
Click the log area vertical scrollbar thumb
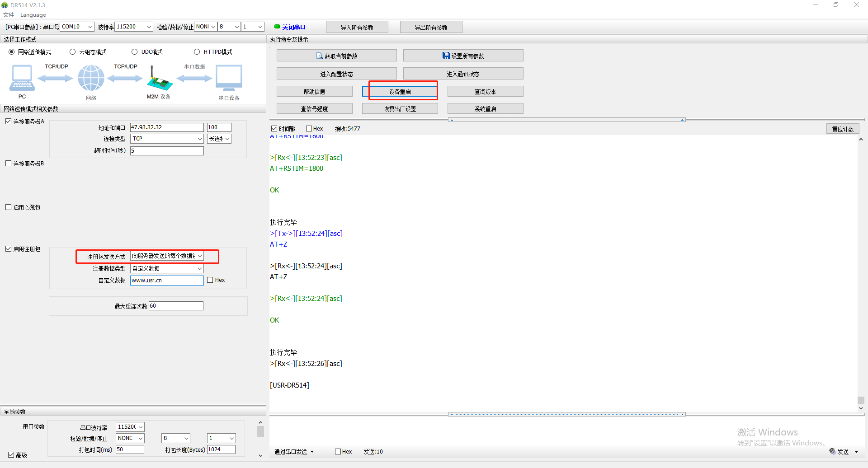[861, 400]
